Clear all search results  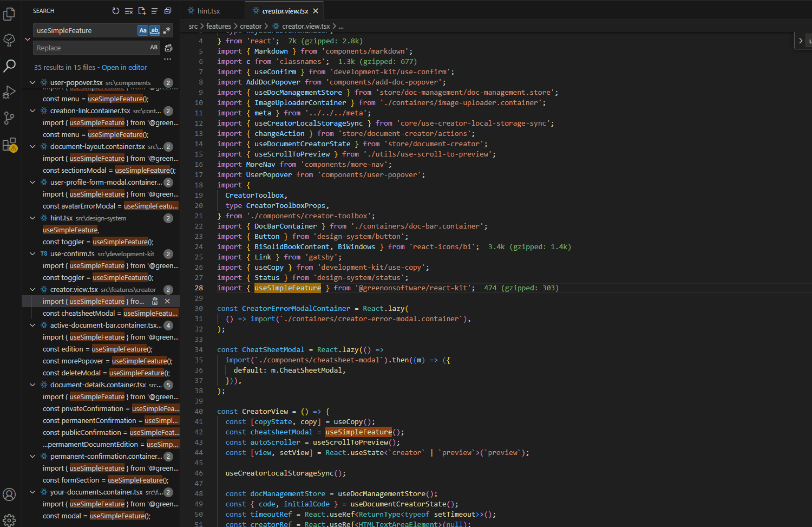[x=129, y=11]
